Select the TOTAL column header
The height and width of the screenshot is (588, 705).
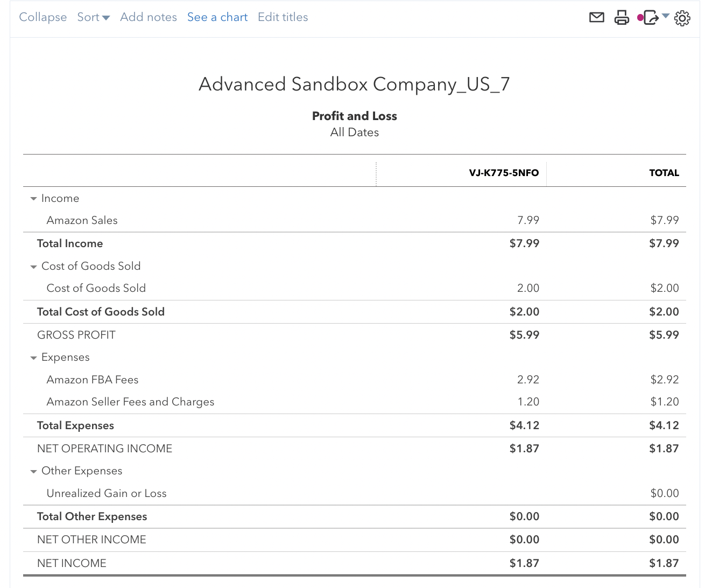click(x=664, y=173)
